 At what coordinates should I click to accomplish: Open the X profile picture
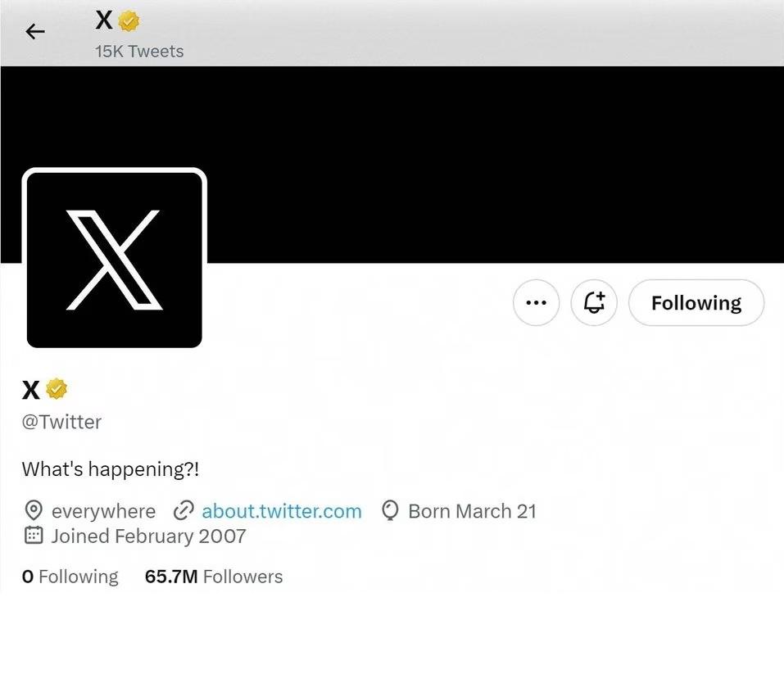coord(115,259)
